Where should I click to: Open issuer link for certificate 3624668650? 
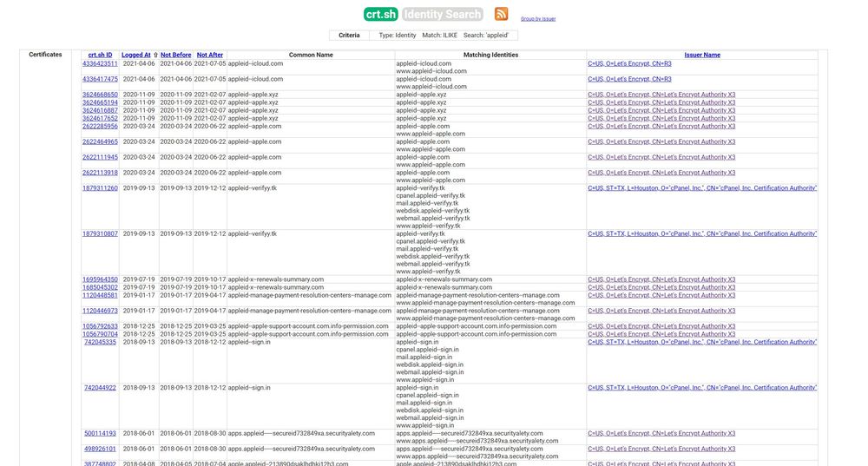[661, 95]
